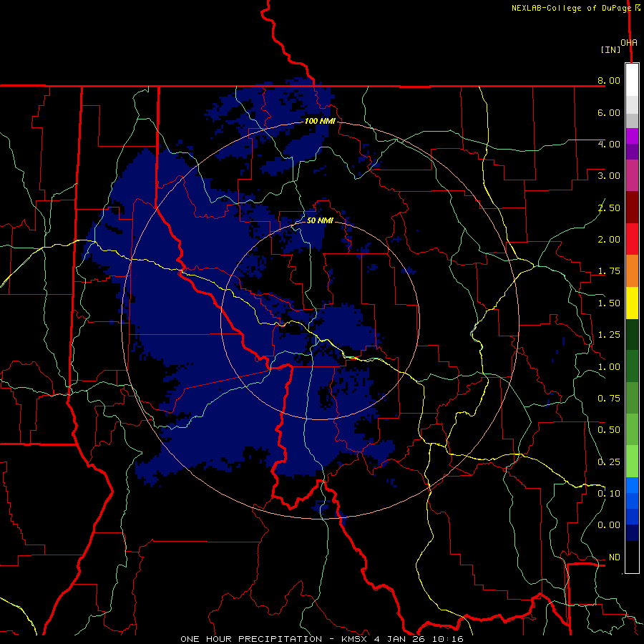Pick the yellow swatch beside 1.50
This screenshot has height=644, width=644.
pyautogui.click(x=632, y=303)
